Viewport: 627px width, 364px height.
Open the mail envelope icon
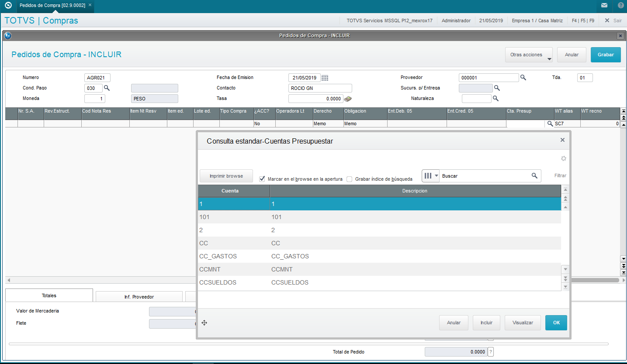[604, 6]
